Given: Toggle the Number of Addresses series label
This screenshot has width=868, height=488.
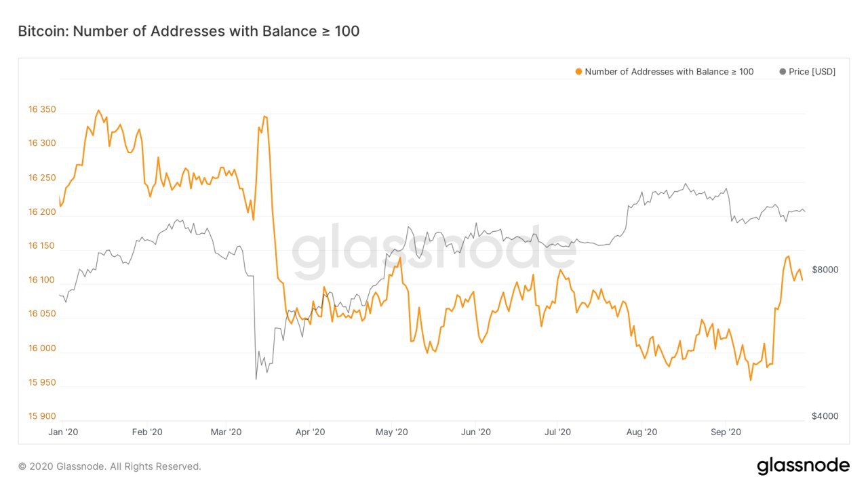Looking at the screenshot, I should tap(669, 72).
